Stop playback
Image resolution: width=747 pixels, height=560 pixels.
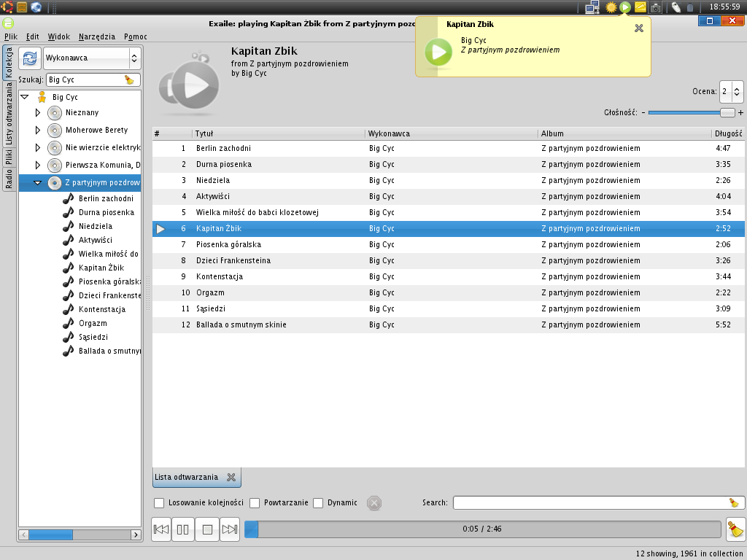207,529
